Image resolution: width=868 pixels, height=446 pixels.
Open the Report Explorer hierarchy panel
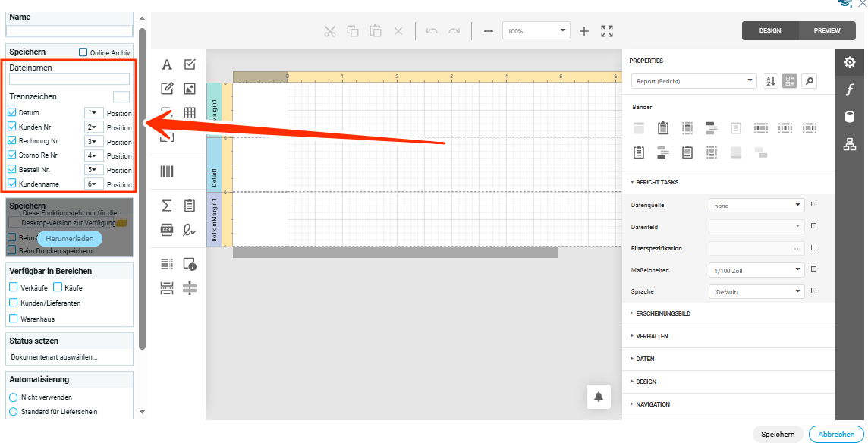850,144
